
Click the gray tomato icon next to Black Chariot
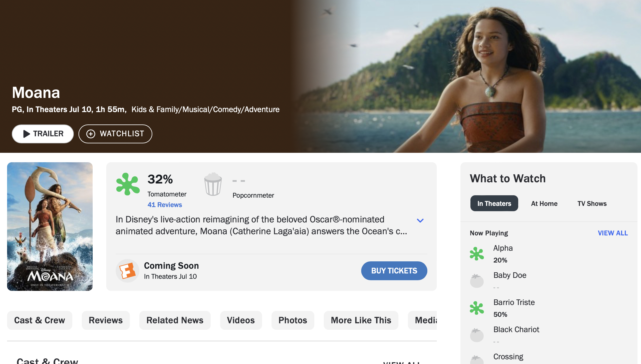[x=477, y=335]
